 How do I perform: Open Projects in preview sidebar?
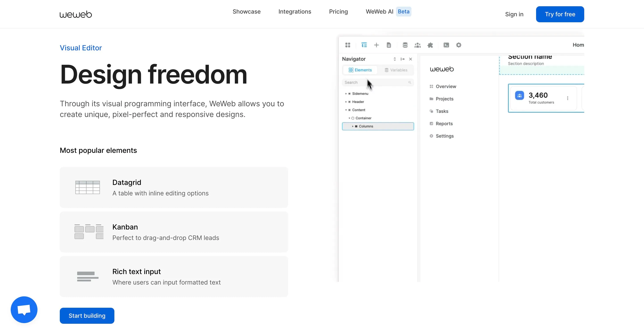pos(442,99)
